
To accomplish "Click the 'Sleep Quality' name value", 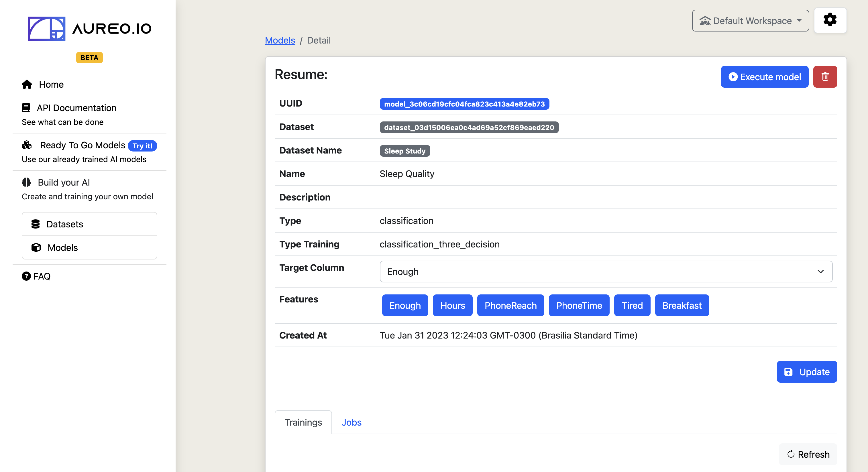I will (x=407, y=174).
